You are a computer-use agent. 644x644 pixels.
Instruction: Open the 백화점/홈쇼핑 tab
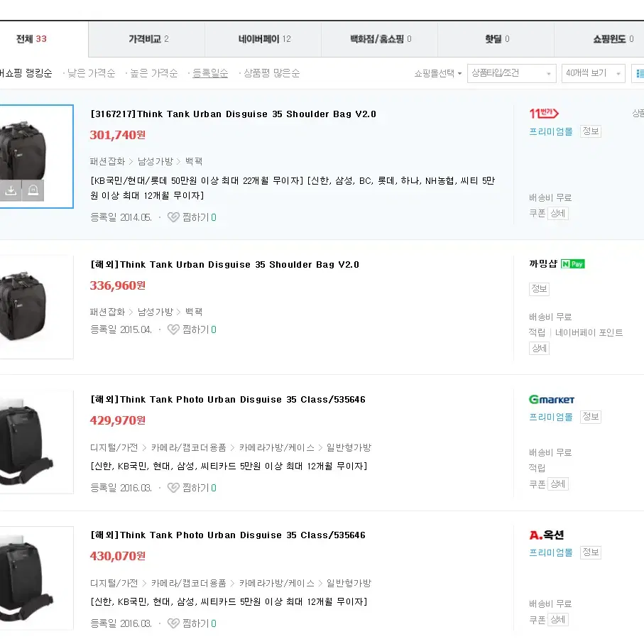point(379,39)
